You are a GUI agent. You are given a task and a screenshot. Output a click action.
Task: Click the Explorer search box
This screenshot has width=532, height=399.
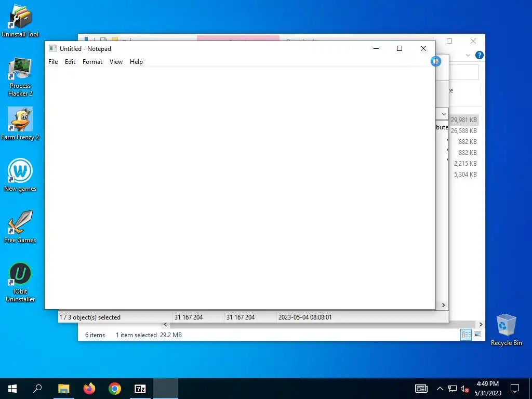[x=464, y=72]
